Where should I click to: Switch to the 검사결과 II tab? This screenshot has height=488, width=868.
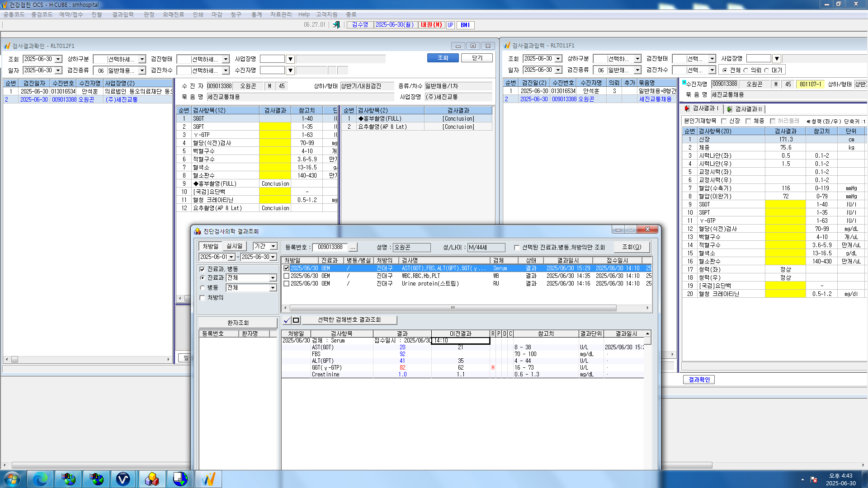point(745,109)
